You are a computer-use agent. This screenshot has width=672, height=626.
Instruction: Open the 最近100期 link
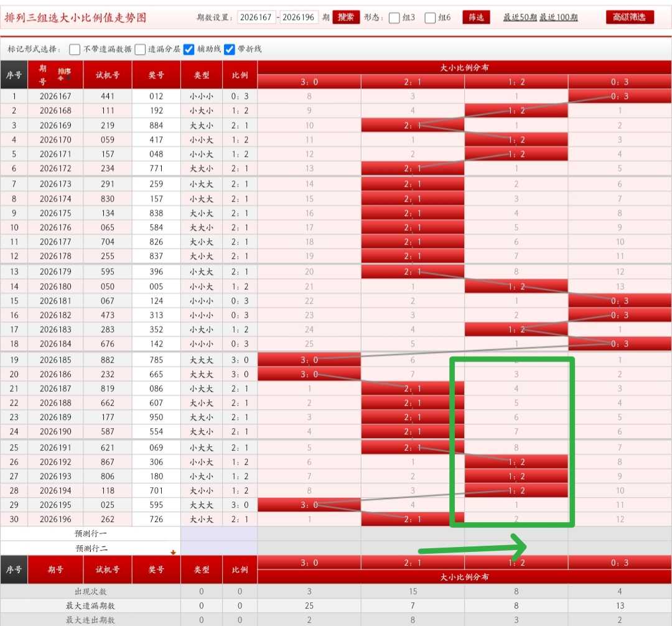558,17
